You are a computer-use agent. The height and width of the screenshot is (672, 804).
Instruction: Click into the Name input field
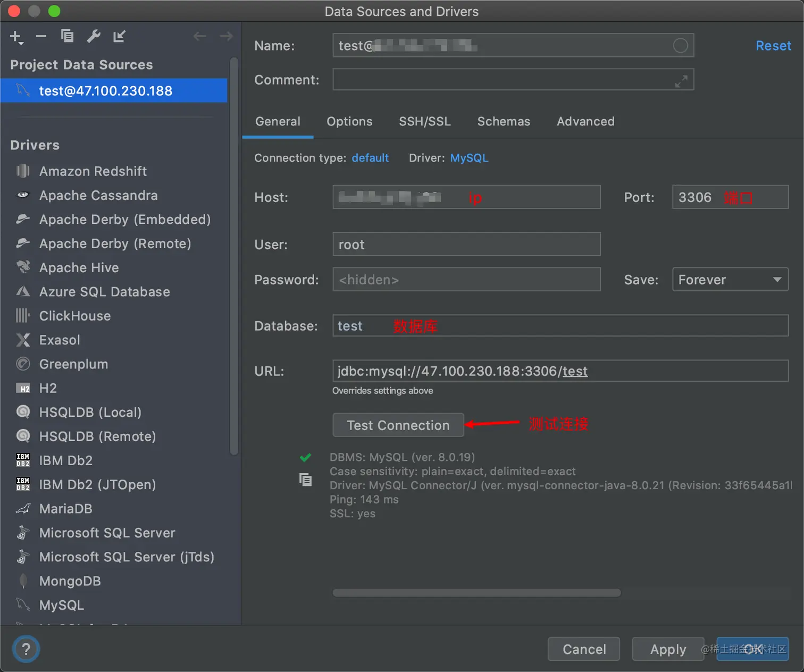point(513,46)
